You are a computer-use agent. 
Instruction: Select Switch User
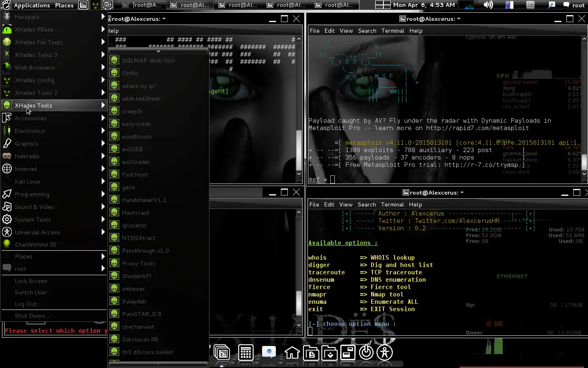tap(54, 292)
